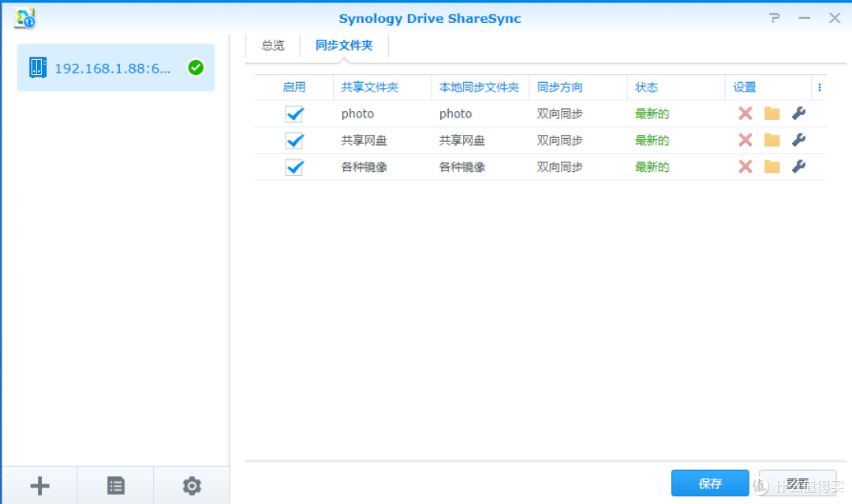Delete the photo sync task
Image resolution: width=852 pixels, height=504 pixels.
[745, 114]
